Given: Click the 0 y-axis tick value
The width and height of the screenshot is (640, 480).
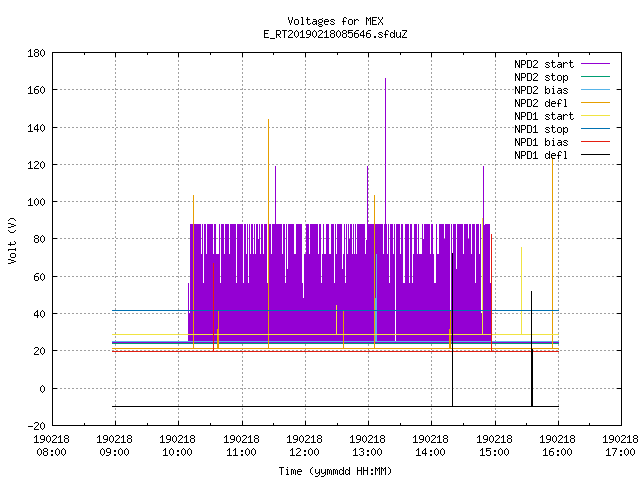Looking at the screenshot, I should pyautogui.click(x=42, y=389).
